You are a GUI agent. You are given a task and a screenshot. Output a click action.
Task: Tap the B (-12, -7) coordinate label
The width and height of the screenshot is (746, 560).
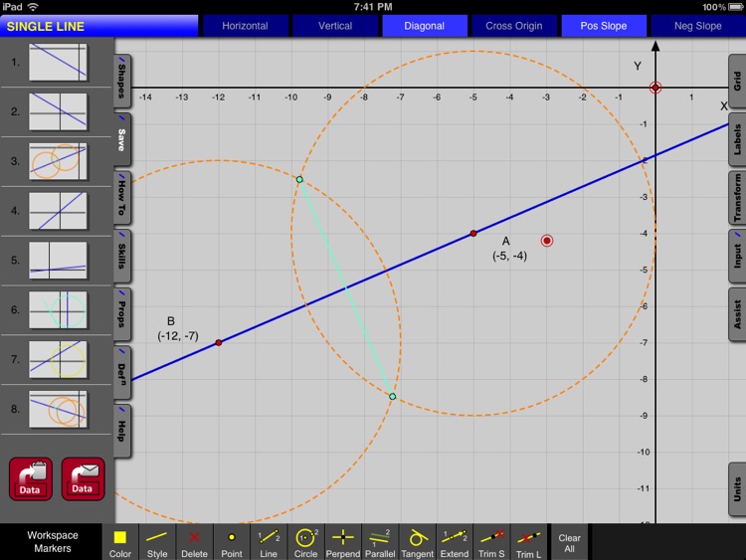(178, 329)
